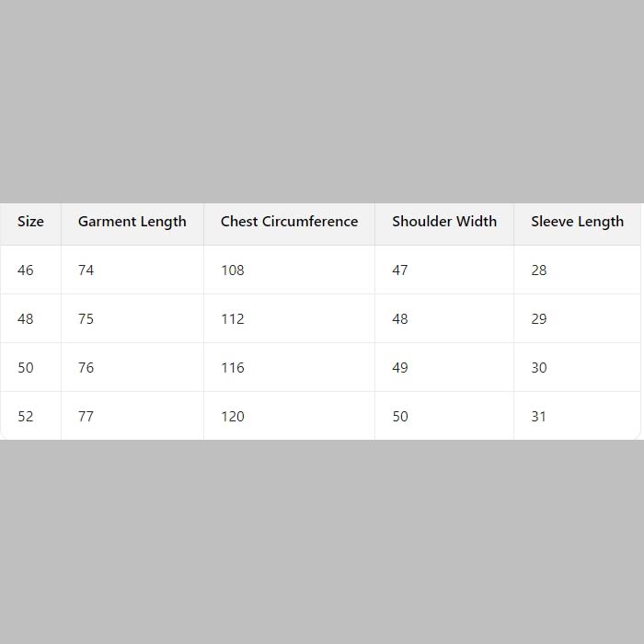Click sleeve length value 29
Image resolution: width=644 pixels, height=644 pixels.
(539, 319)
